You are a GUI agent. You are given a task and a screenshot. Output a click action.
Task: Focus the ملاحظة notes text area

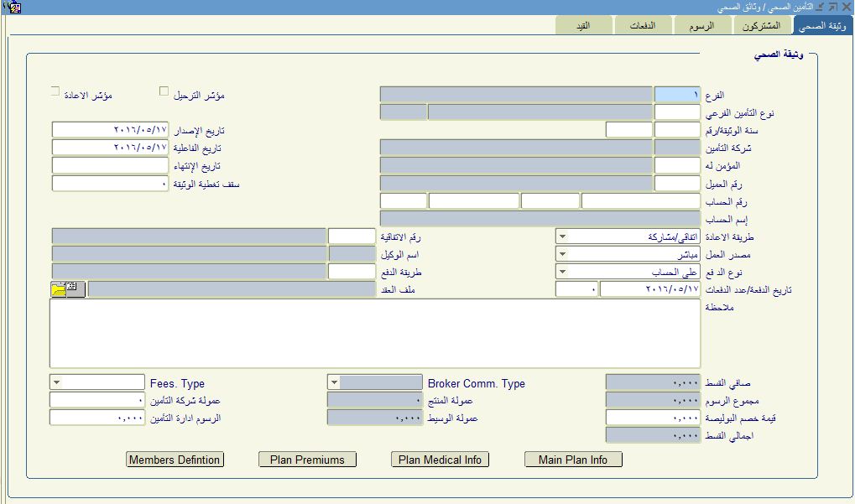point(375,333)
